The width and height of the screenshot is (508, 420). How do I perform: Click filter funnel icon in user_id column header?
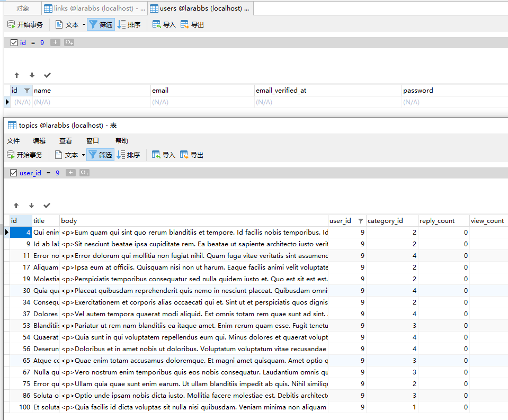[x=361, y=221]
